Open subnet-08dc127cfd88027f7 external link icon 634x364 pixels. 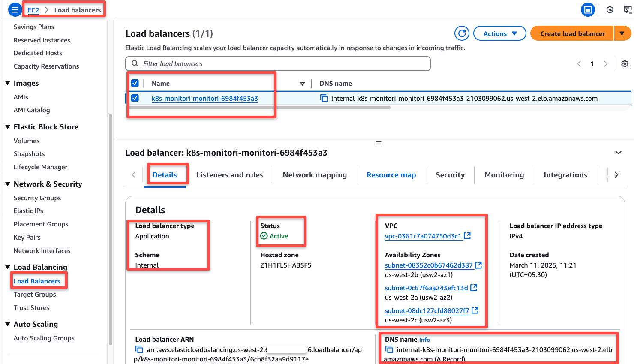click(x=475, y=310)
